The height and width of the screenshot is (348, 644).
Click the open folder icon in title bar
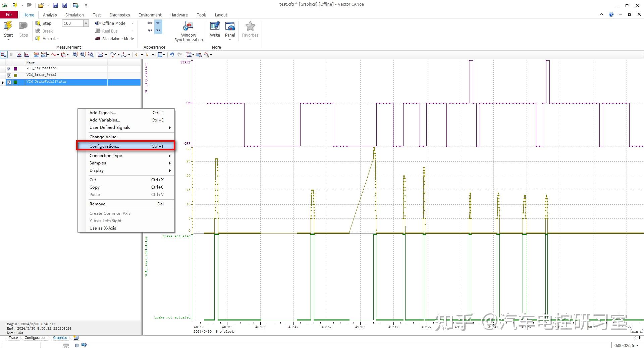[41, 5]
